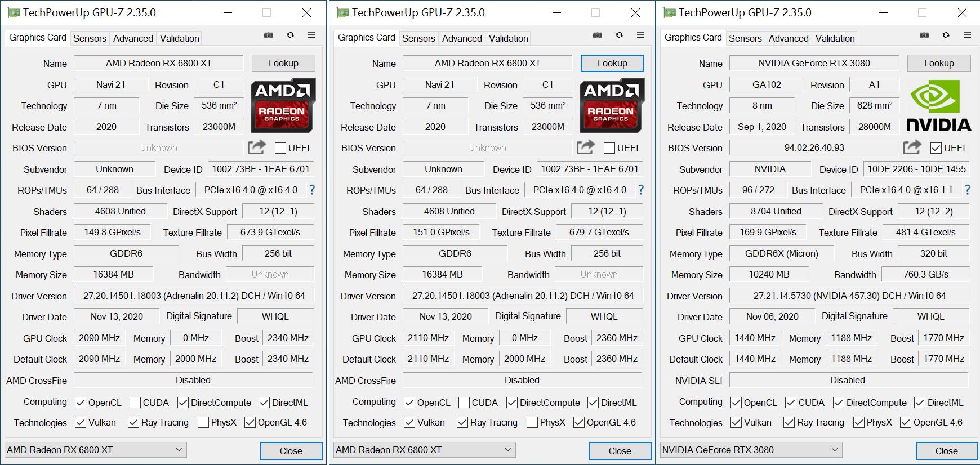
Task: Click the GPU-Z title bar icon in left window
Action: click(x=14, y=12)
